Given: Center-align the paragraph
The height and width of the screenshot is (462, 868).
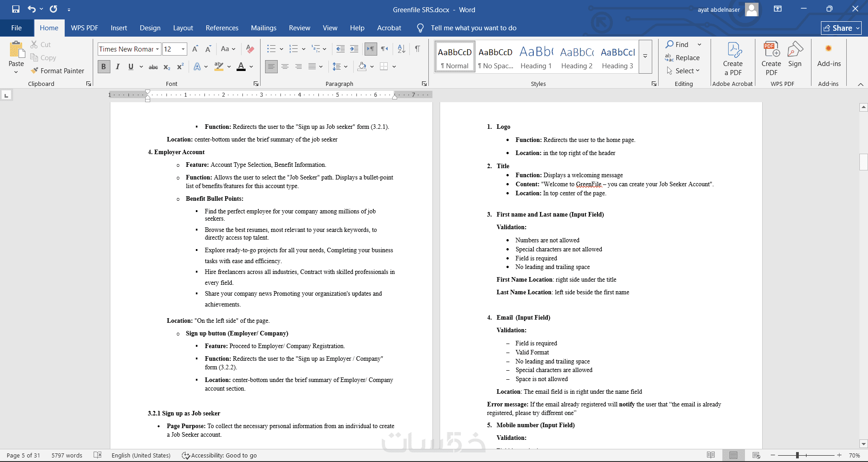Looking at the screenshot, I should tap(285, 67).
